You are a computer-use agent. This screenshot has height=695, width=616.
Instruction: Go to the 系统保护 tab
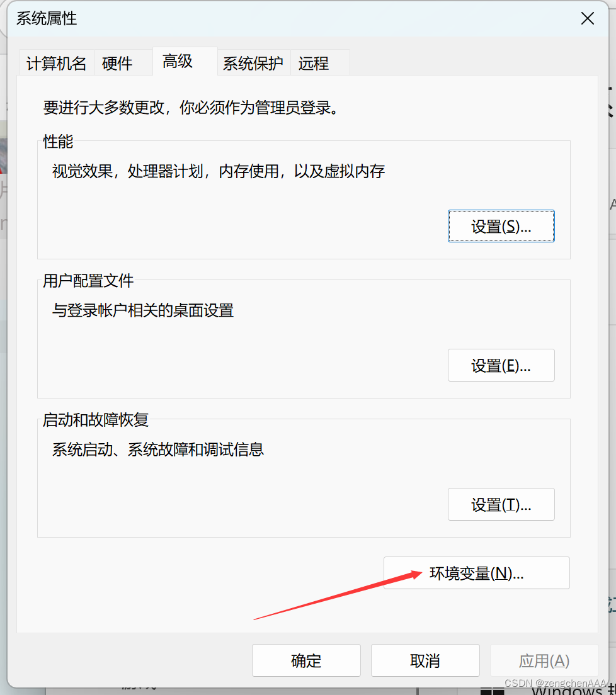tap(253, 64)
